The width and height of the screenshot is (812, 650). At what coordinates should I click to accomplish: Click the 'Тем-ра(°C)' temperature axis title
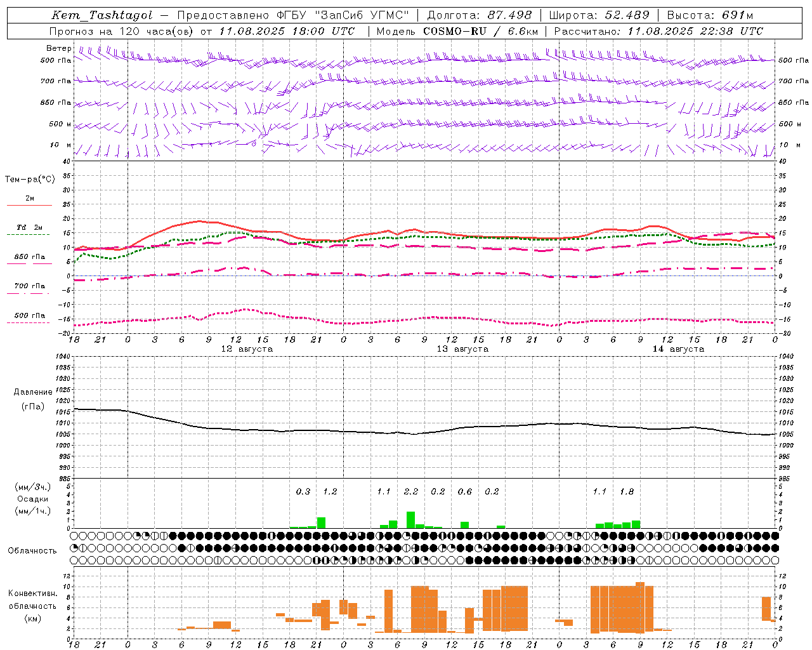30,180
